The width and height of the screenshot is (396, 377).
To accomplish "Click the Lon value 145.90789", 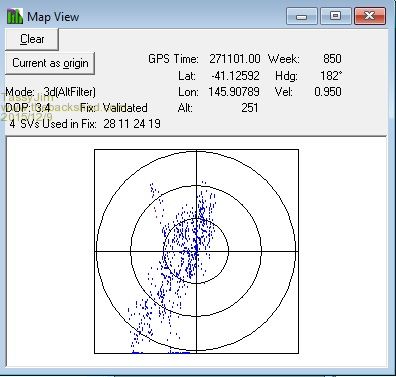I will 234,92.
